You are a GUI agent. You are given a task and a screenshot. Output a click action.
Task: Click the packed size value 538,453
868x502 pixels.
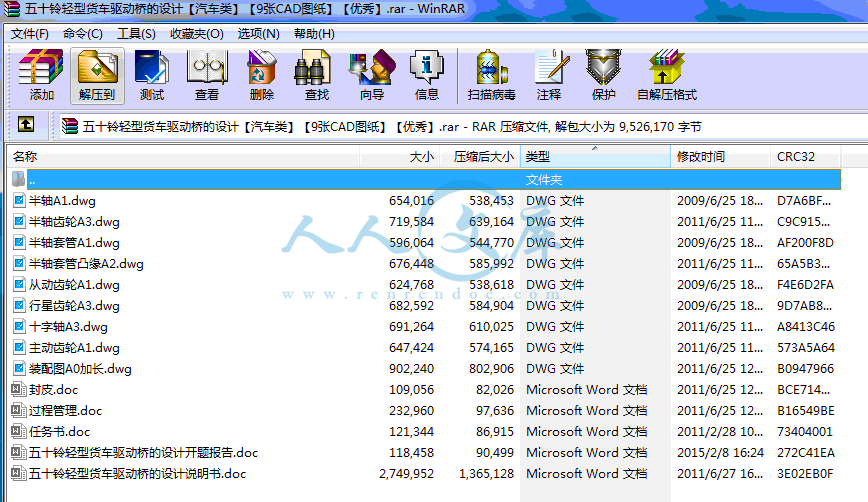click(x=492, y=200)
